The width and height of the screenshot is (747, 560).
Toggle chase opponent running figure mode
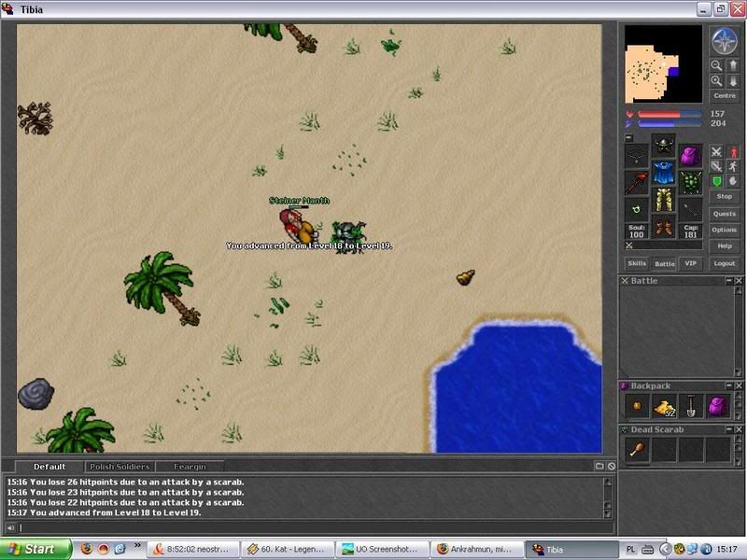[x=733, y=167]
